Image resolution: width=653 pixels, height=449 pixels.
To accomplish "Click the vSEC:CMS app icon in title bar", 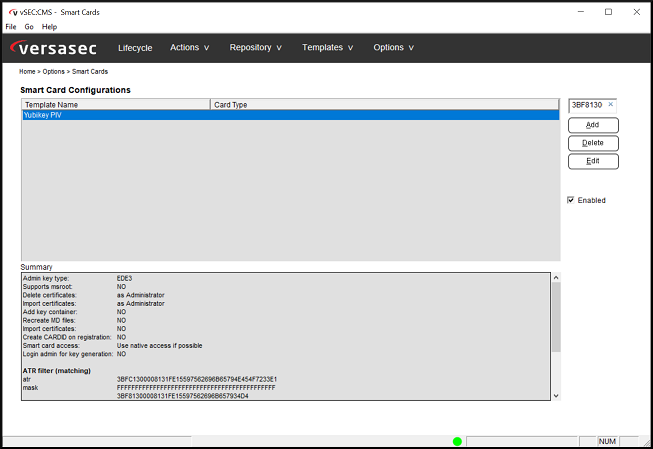I will 12,12.
